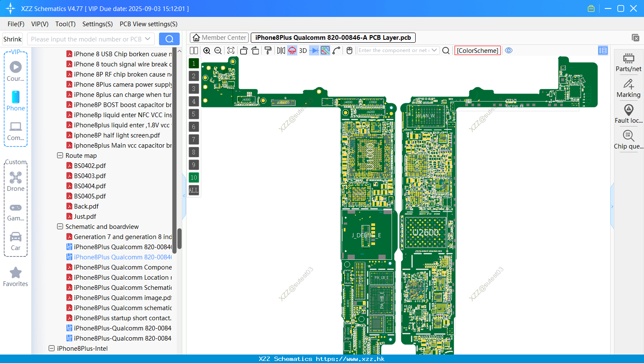Image resolution: width=644 pixels, height=363 pixels.
Task: Select the net connection line tool
Action: 337,51
